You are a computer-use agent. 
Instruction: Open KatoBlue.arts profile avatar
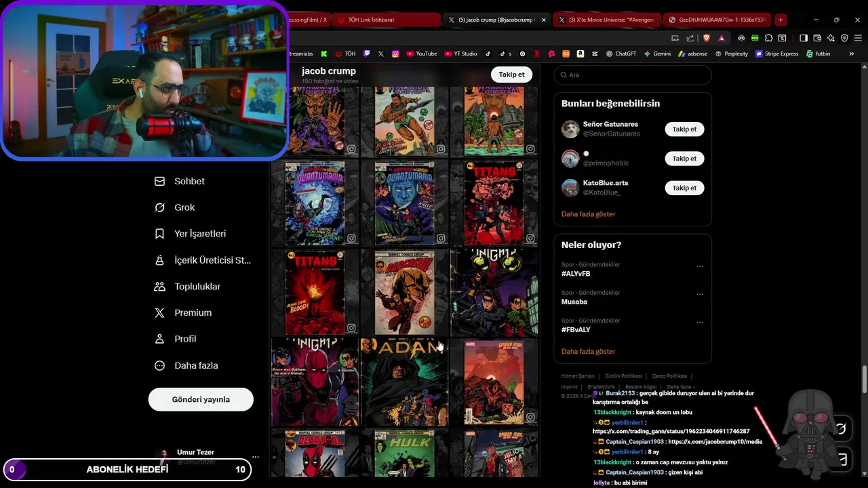(x=570, y=188)
